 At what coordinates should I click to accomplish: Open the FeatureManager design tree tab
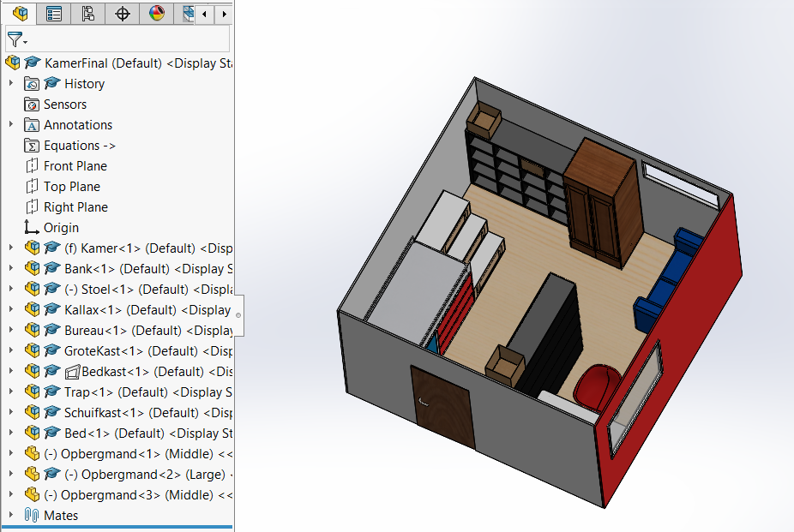[21, 13]
